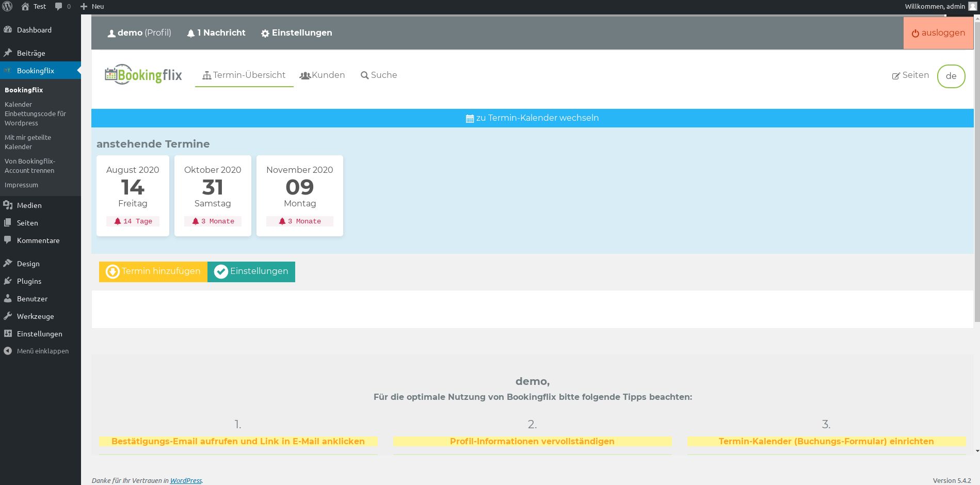This screenshot has height=485, width=980.
Task: Click the collapse-menu arrow icon
Action: point(8,351)
